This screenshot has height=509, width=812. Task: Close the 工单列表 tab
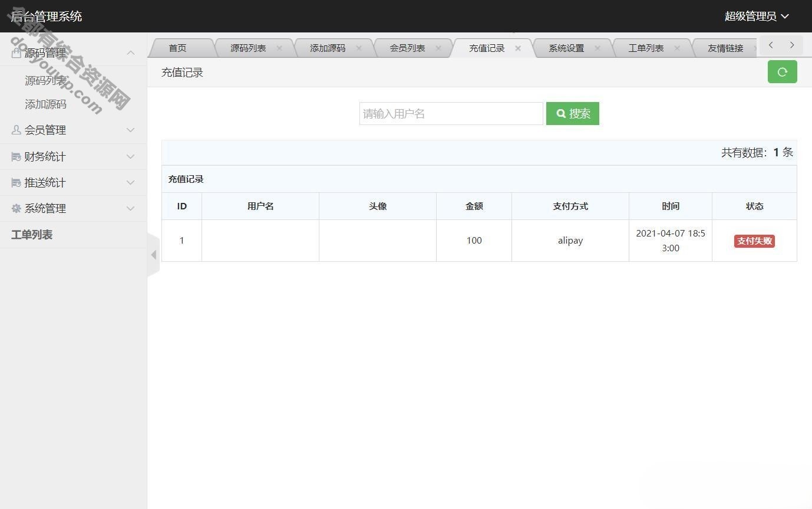click(677, 48)
